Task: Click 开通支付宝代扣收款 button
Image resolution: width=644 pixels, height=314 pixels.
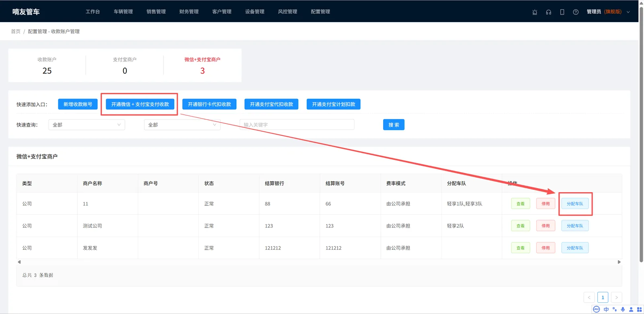Action: [x=271, y=104]
